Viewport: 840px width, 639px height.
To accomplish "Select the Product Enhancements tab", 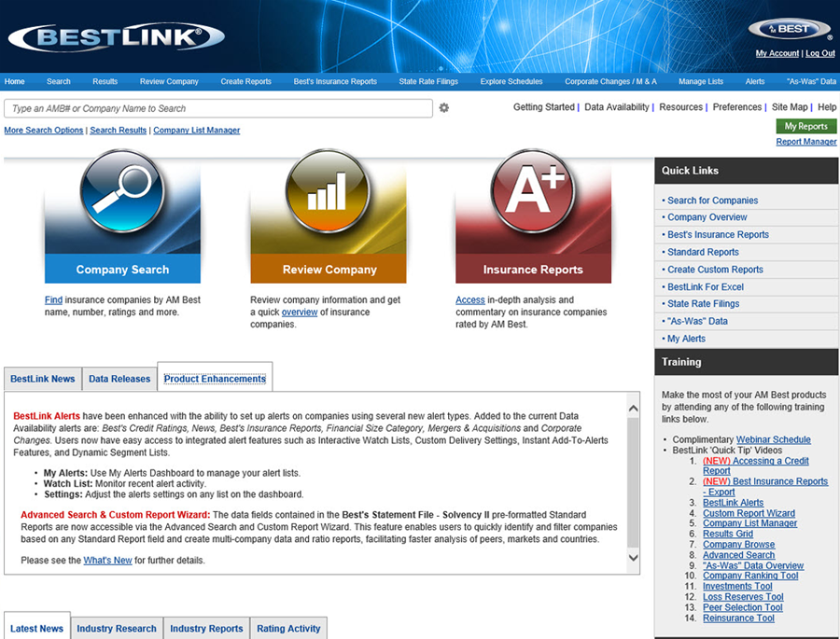I will [x=215, y=378].
